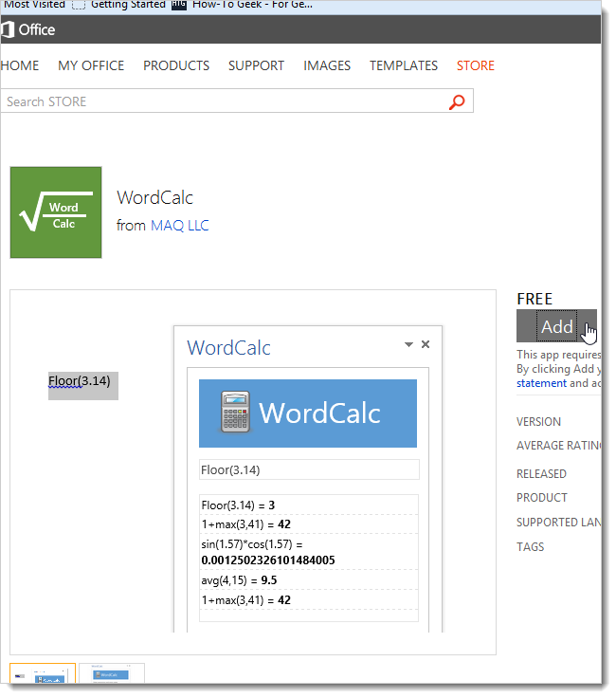Screen dimensions: 616x698
Task: Select the second screenshot thumbnail
Action: [x=112, y=673]
